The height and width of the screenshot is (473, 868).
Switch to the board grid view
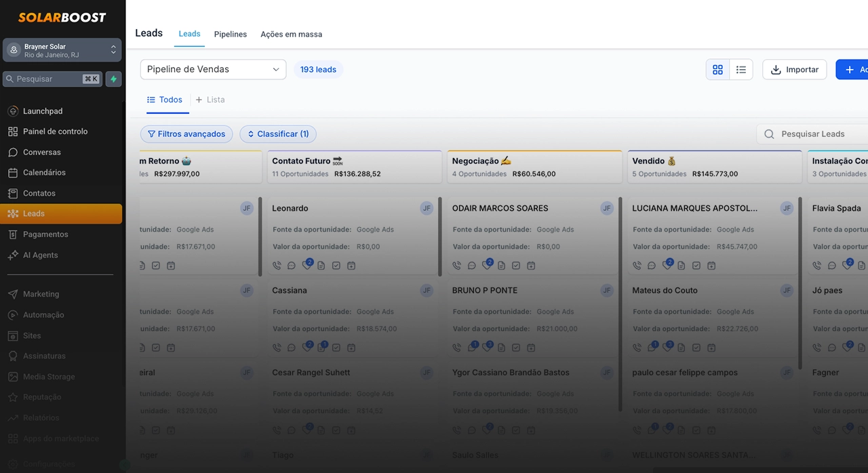tap(717, 70)
